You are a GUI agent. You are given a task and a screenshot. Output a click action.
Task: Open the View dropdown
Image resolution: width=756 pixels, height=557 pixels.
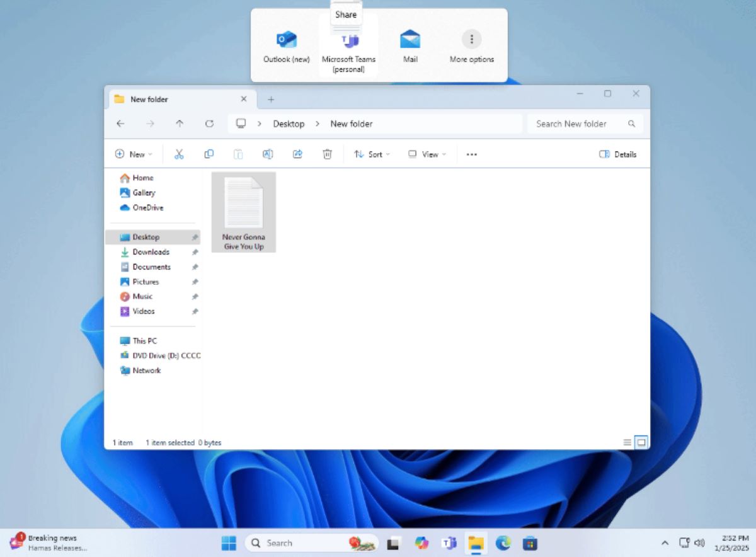point(427,154)
